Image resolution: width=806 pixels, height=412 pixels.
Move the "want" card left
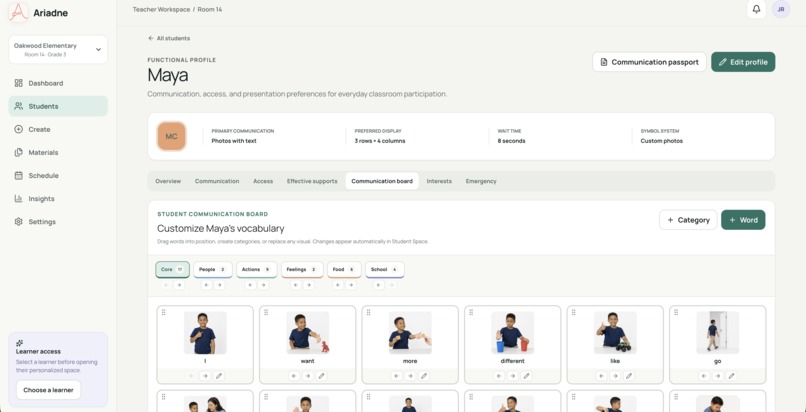click(x=294, y=376)
